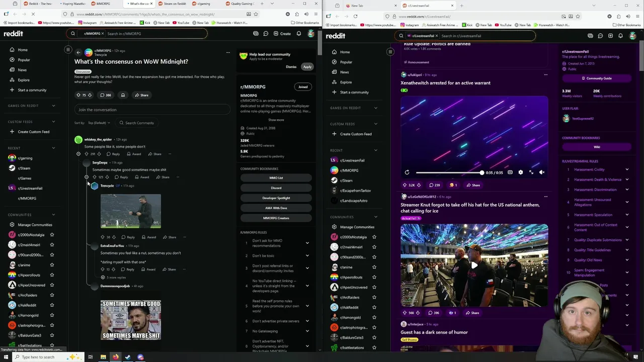This screenshot has width=644, height=362.
Task: Switch to 'Steam on Reddit' browser tab
Action: tap(173, 4)
